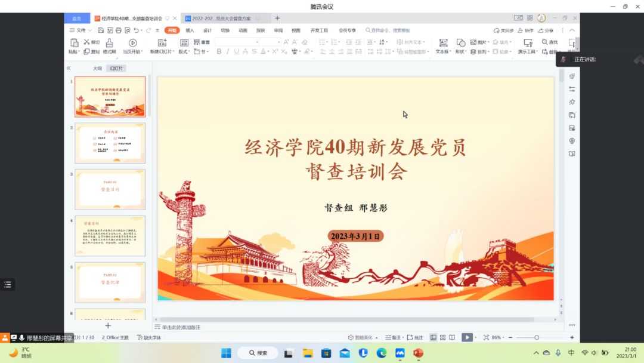Click the Undo arrow icon
The width and height of the screenshot is (644, 363).
(137, 30)
